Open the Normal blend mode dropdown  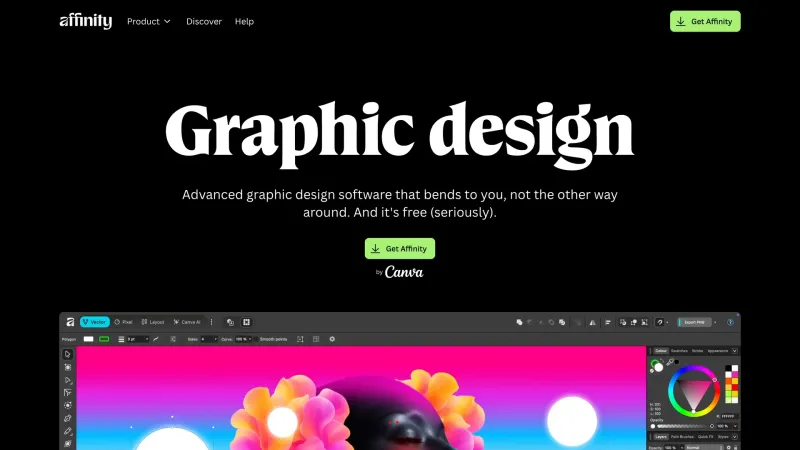[704, 447]
